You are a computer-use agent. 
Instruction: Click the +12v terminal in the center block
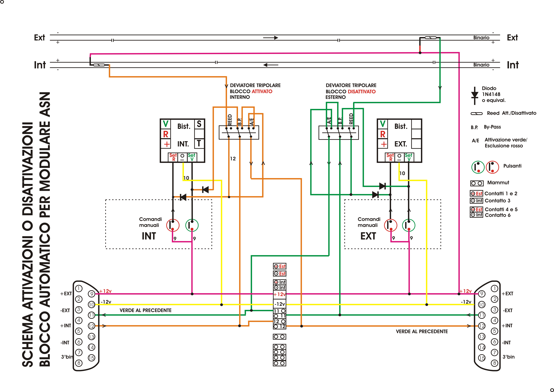tap(280, 295)
